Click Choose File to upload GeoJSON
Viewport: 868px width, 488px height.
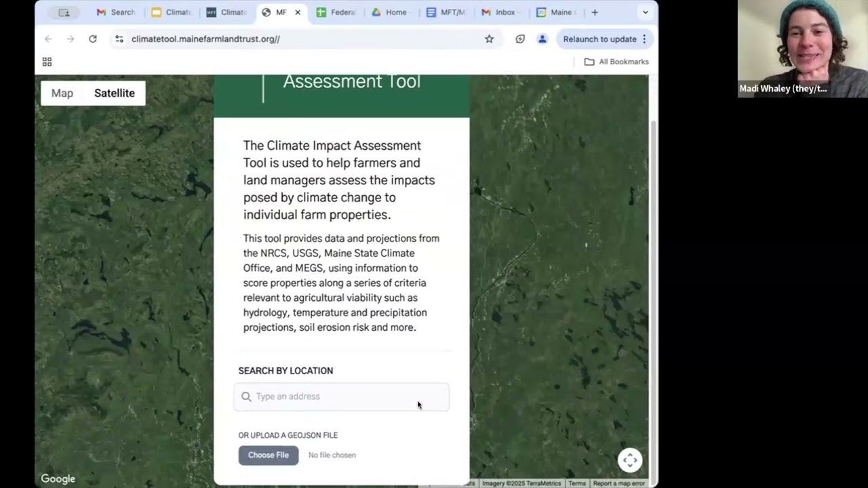point(269,455)
